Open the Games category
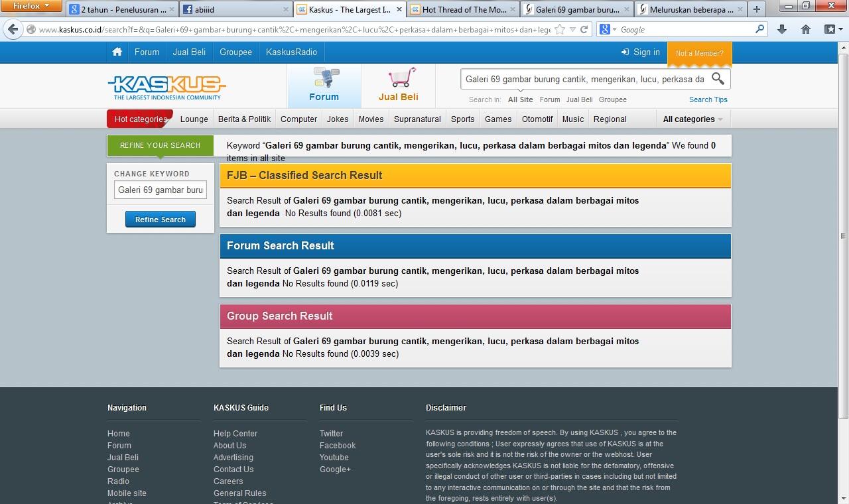 [x=498, y=119]
